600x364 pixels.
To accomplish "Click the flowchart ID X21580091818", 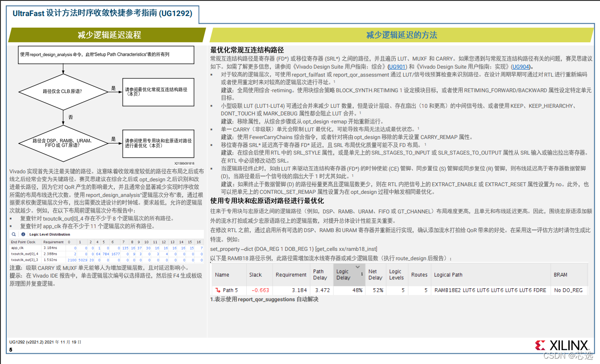I will coord(184,164).
